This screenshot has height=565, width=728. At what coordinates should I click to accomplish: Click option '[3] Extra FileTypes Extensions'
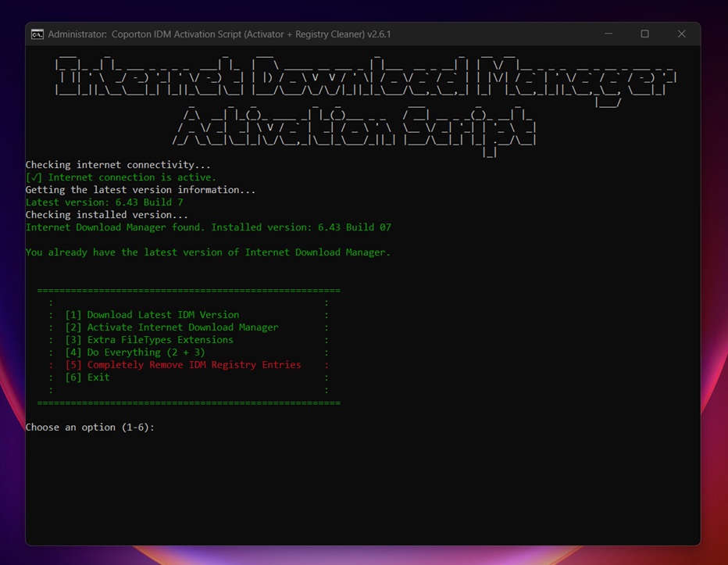pyautogui.click(x=149, y=340)
